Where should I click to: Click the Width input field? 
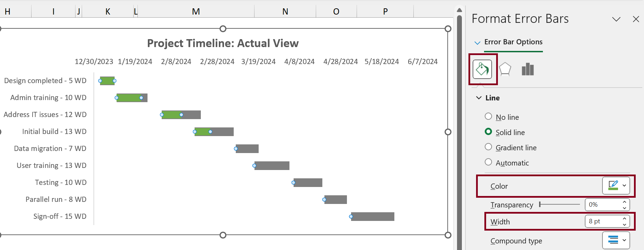[x=602, y=221]
